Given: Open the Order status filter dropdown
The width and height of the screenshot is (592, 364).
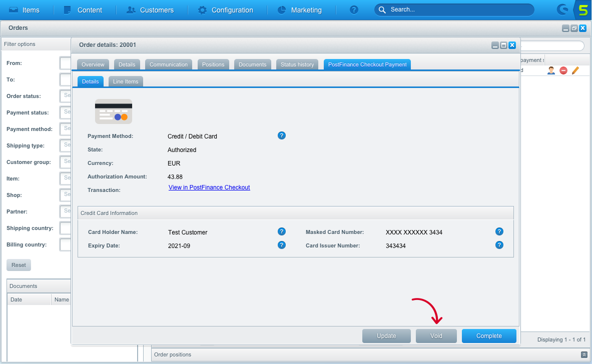Looking at the screenshot, I should [66, 96].
